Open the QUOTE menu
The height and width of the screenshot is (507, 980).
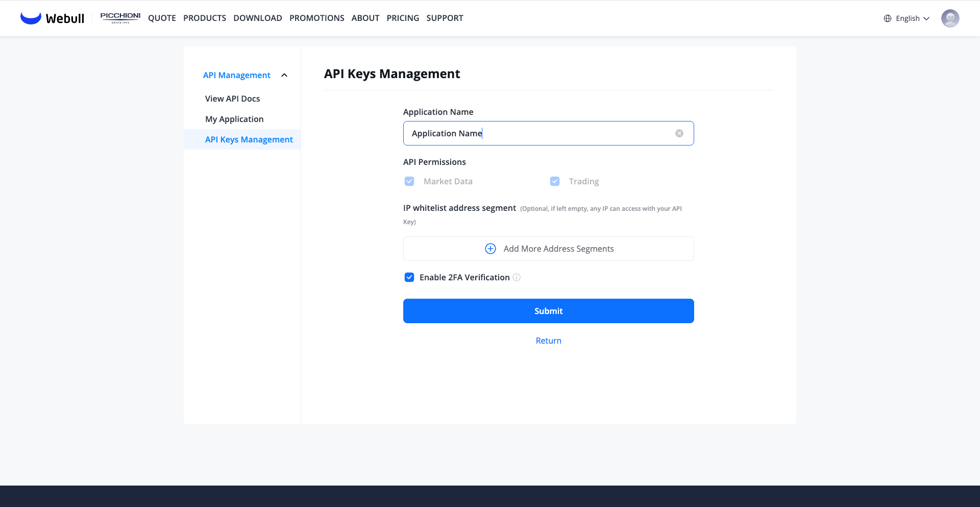click(x=162, y=18)
